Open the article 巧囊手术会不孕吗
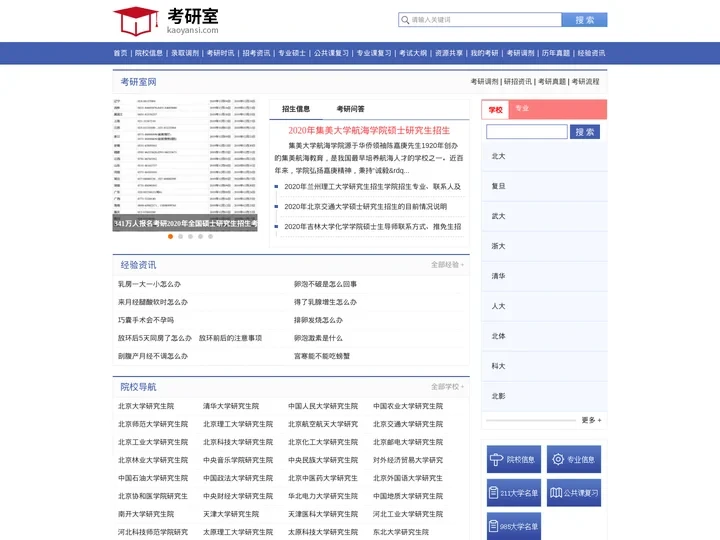This screenshot has height=540, width=720. tap(146, 320)
